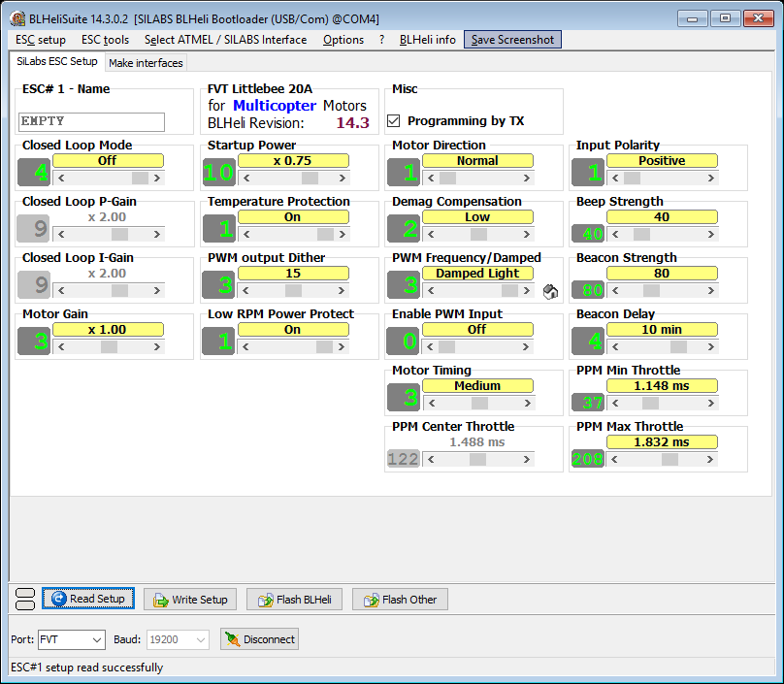Click the 1.832 ms PPM Max value
This screenshot has width=784, height=684.
click(662, 442)
